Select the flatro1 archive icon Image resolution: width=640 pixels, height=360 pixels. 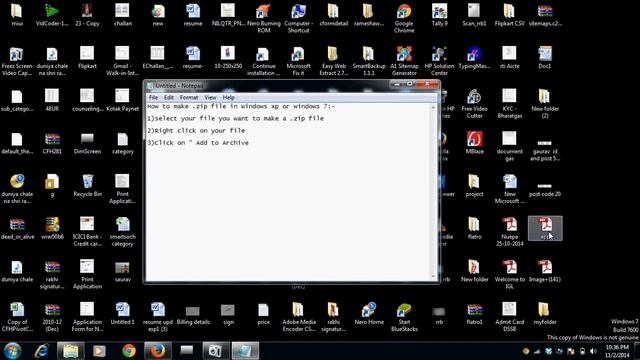pos(474,313)
